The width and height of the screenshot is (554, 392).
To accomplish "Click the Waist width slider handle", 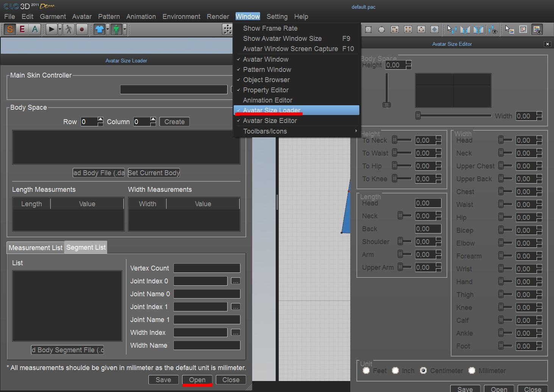I will tap(501, 204).
